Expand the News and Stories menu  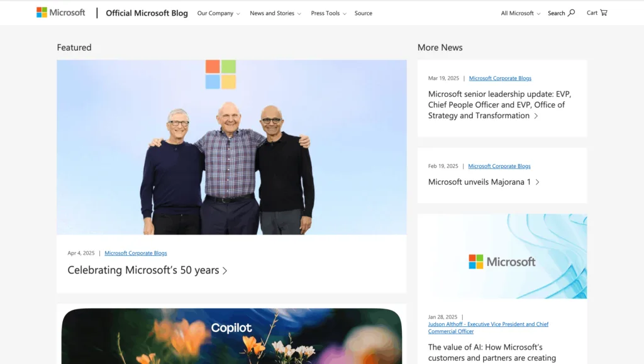[x=275, y=13]
